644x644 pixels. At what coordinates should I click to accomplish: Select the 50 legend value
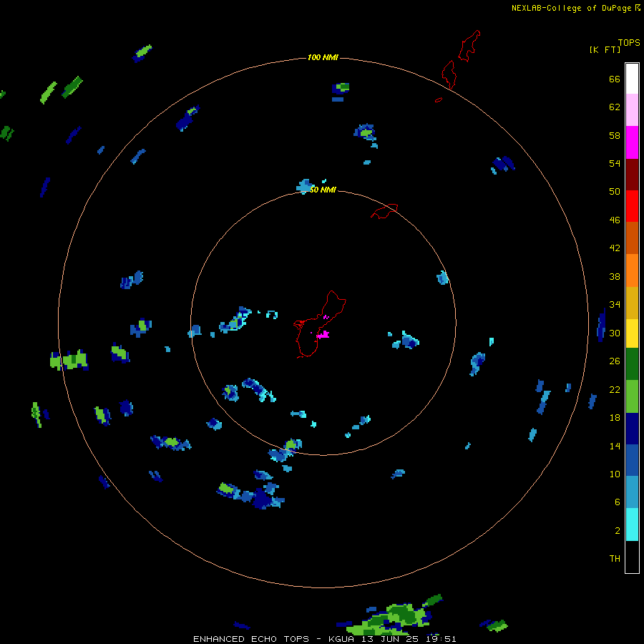(x=615, y=192)
